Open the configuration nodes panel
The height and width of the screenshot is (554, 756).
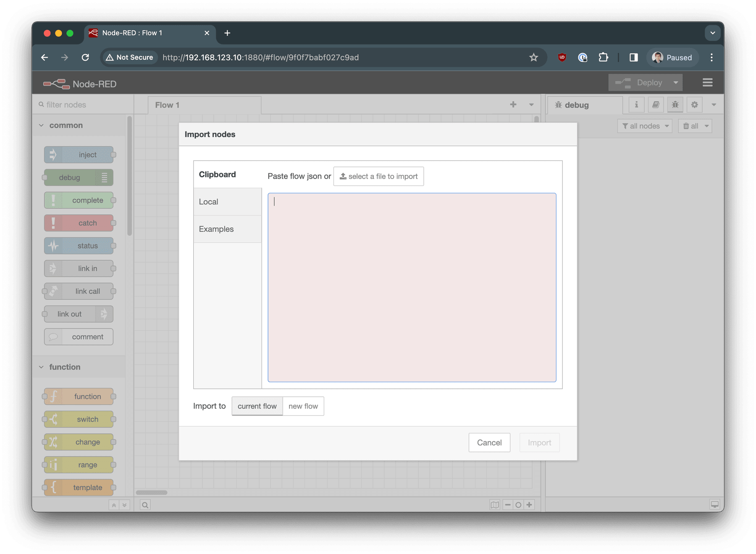coord(694,105)
